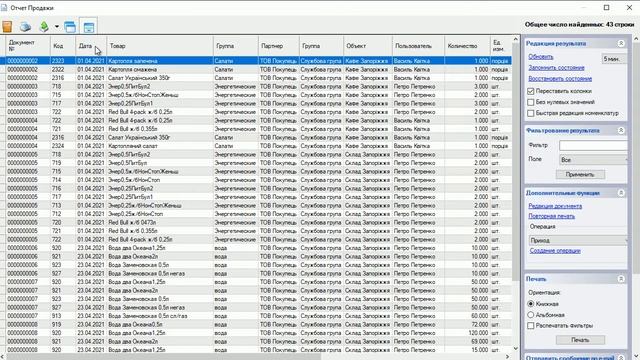Click the code 919 cell
The width and height of the screenshot is (640, 360).
pyautogui.click(x=63, y=324)
